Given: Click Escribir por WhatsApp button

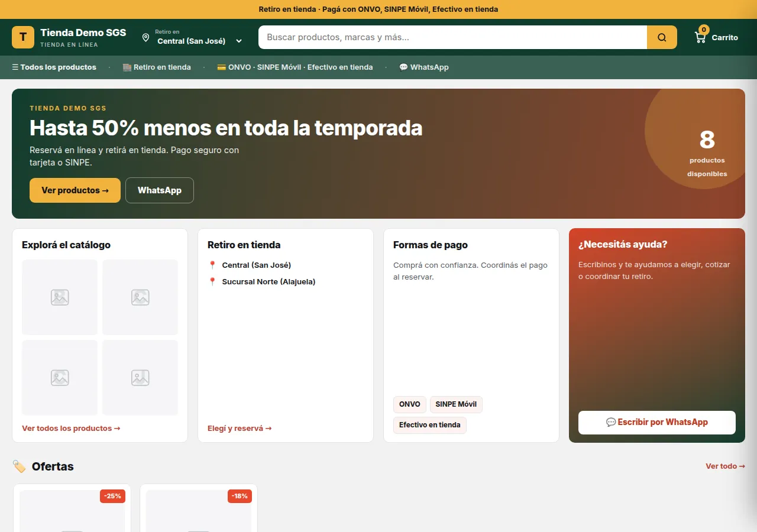Looking at the screenshot, I should click(x=657, y=423).
